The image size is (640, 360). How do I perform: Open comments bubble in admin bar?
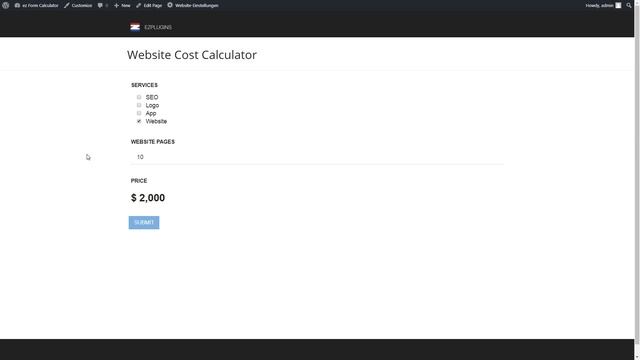tap(102, 5)
